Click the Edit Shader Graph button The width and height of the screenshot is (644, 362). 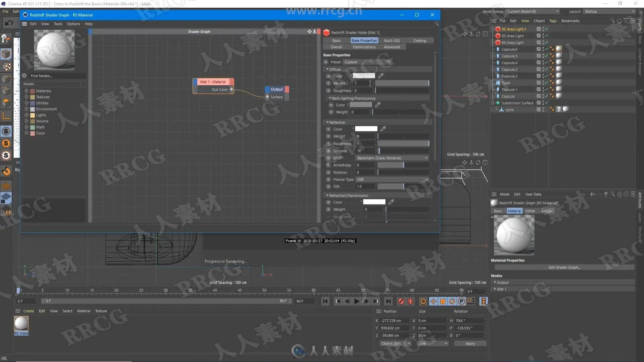click(x=564, y=267)
